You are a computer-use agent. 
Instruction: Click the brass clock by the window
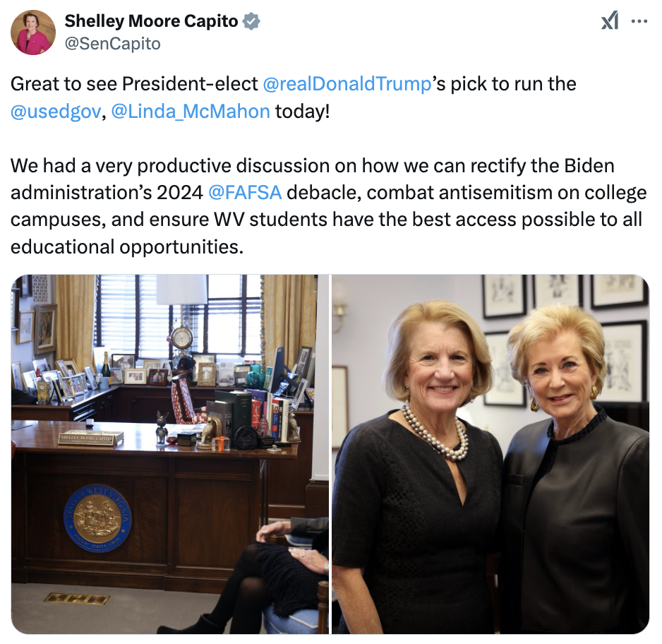tap(182, 338)
